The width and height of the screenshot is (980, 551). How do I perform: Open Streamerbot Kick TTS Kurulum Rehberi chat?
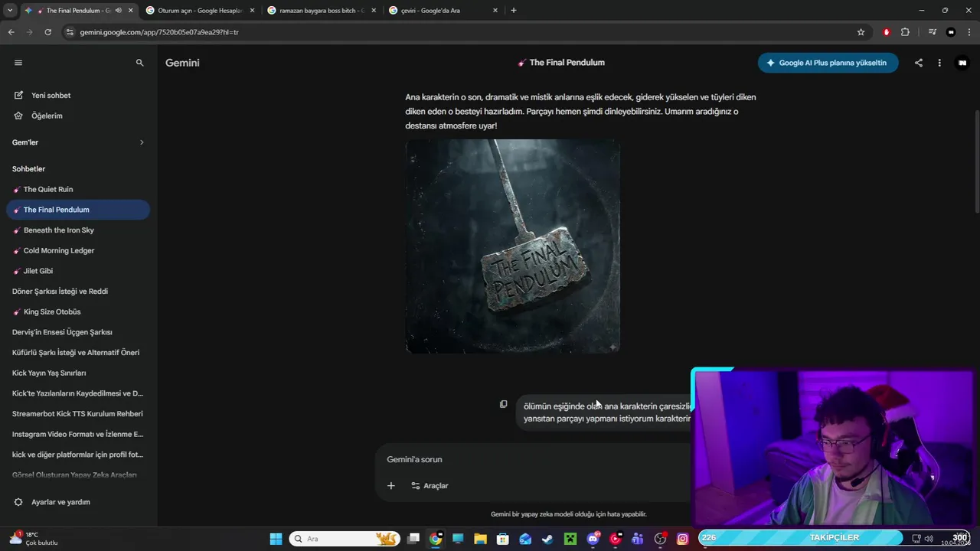point(78,414)
